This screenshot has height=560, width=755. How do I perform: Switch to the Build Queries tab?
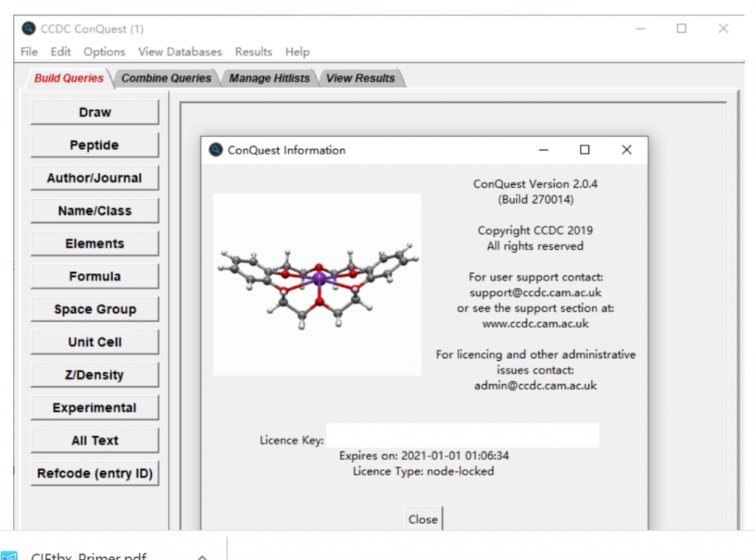(69, 78)
